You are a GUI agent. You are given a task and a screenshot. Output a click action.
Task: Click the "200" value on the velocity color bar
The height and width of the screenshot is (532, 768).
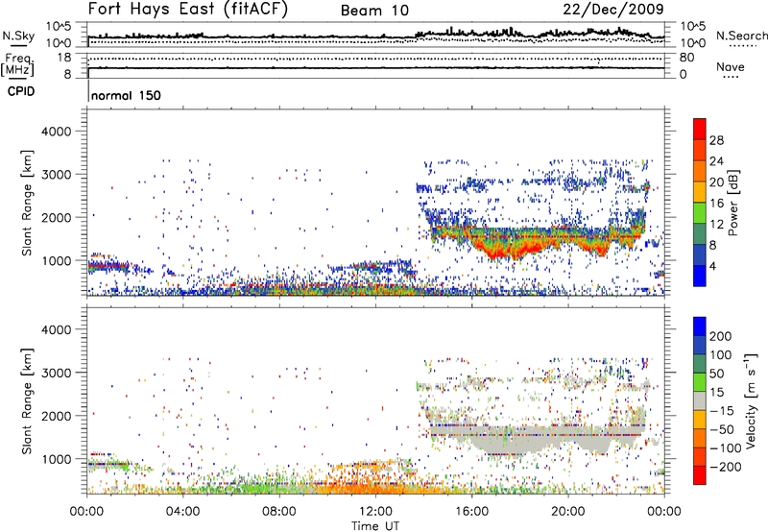(x=721, y=336)
